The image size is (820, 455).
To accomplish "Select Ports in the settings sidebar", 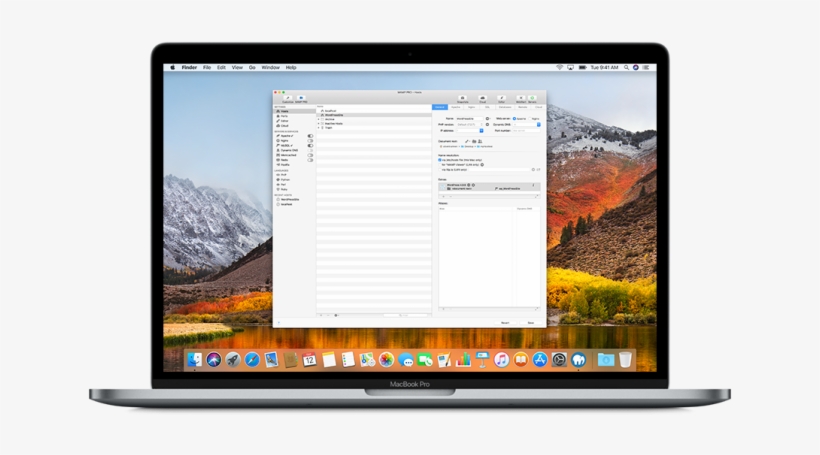I will point(294,116).
